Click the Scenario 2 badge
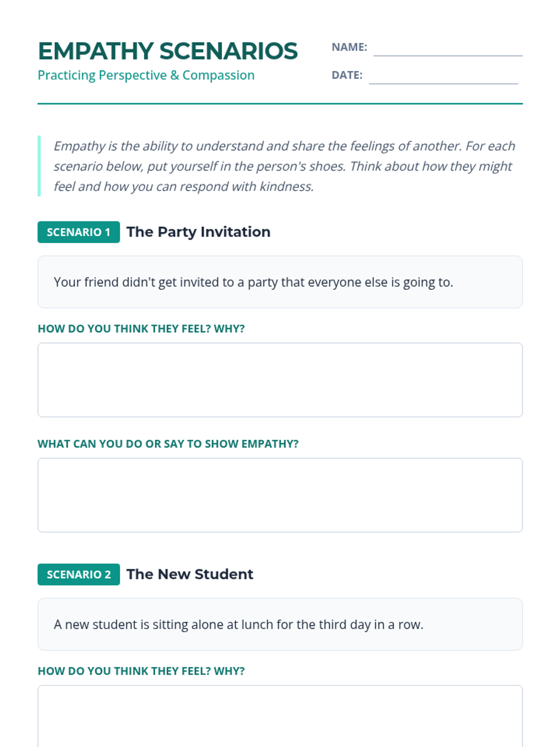This screenshot has height=747, width=560. [x=78, y=574]
